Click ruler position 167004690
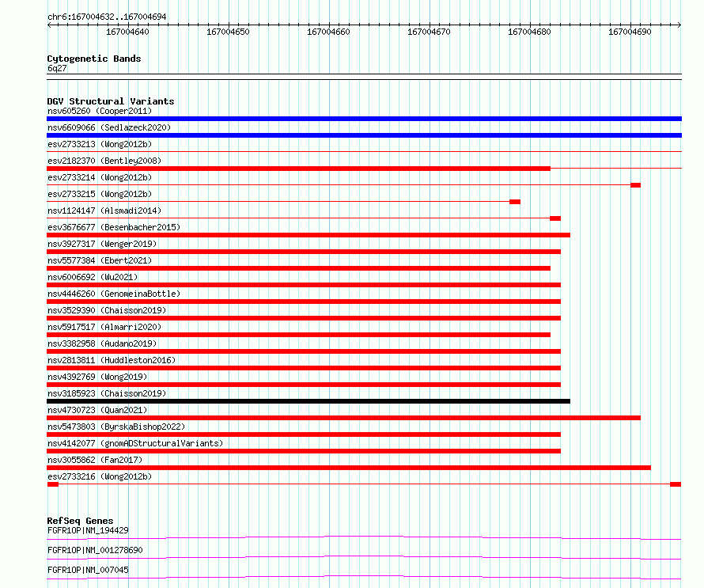 [630, 32]
